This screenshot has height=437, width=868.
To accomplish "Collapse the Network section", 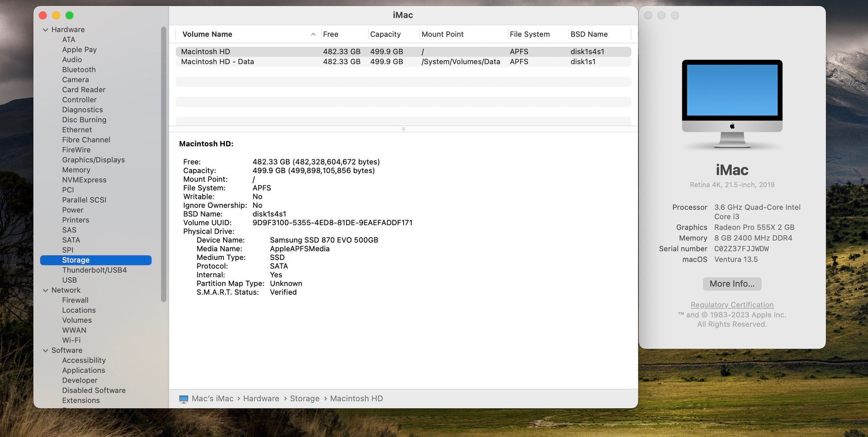I will 45,290.
